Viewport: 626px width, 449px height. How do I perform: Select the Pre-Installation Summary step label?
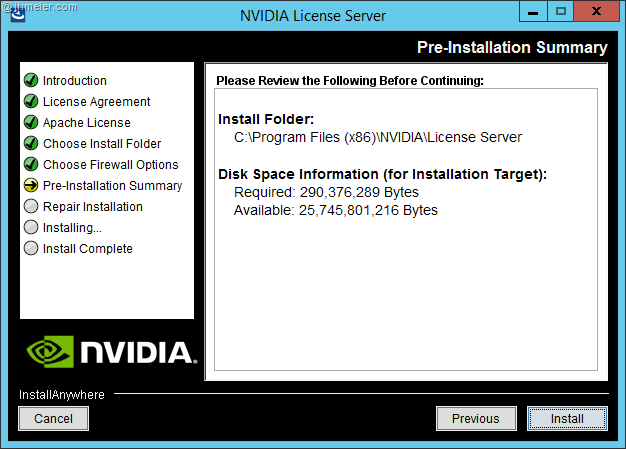pos(112,186)
